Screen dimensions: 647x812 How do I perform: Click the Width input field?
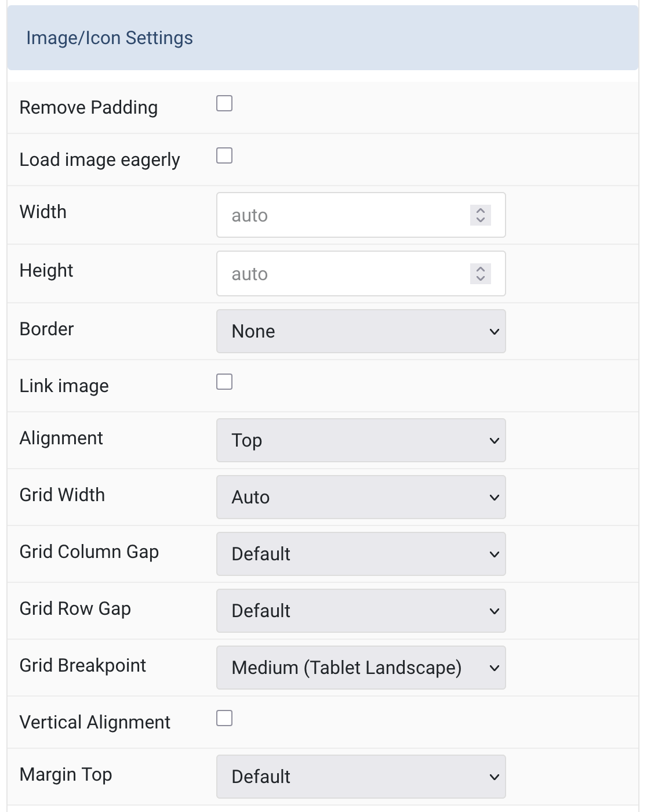point(342,215)
